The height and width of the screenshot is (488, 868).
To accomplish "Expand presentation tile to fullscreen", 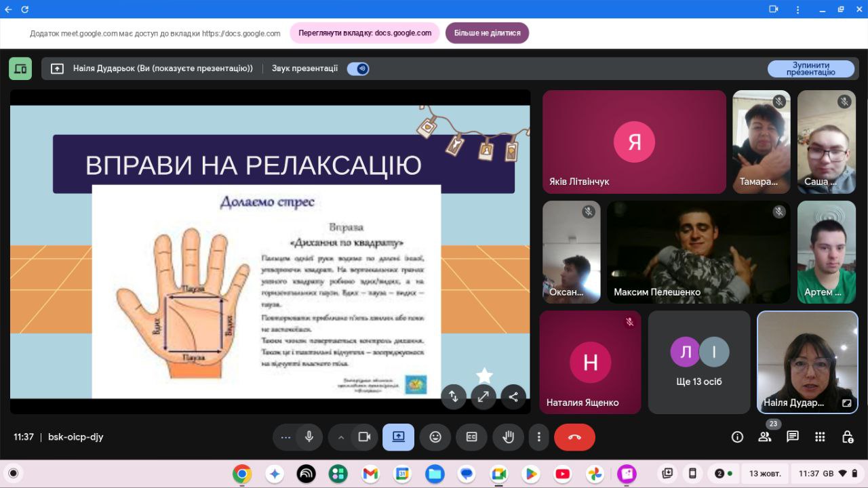I will [484, 397].
